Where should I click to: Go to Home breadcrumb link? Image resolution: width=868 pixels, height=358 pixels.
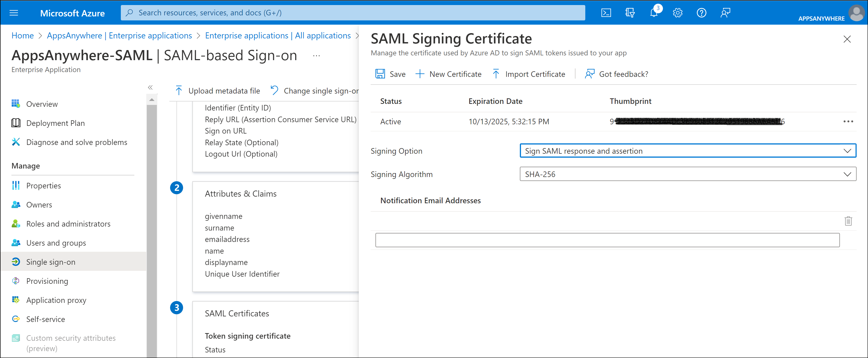click(x=23, y=36)
